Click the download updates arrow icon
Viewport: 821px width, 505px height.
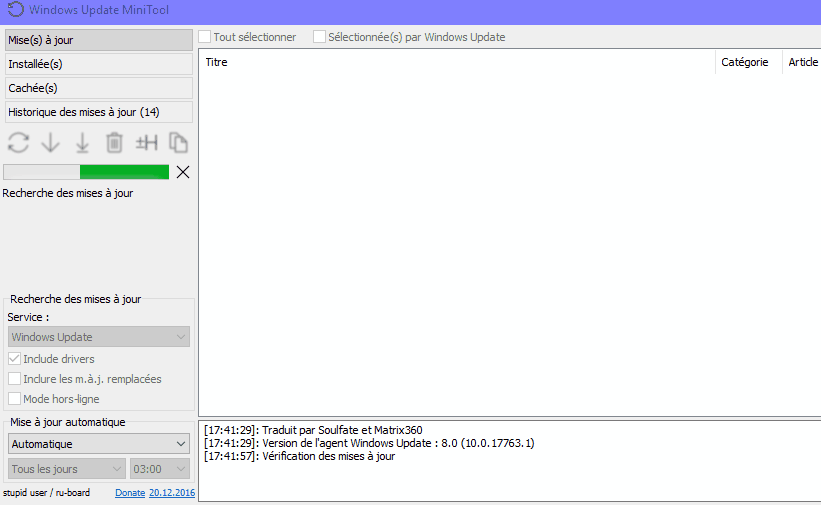pos(51,142)
